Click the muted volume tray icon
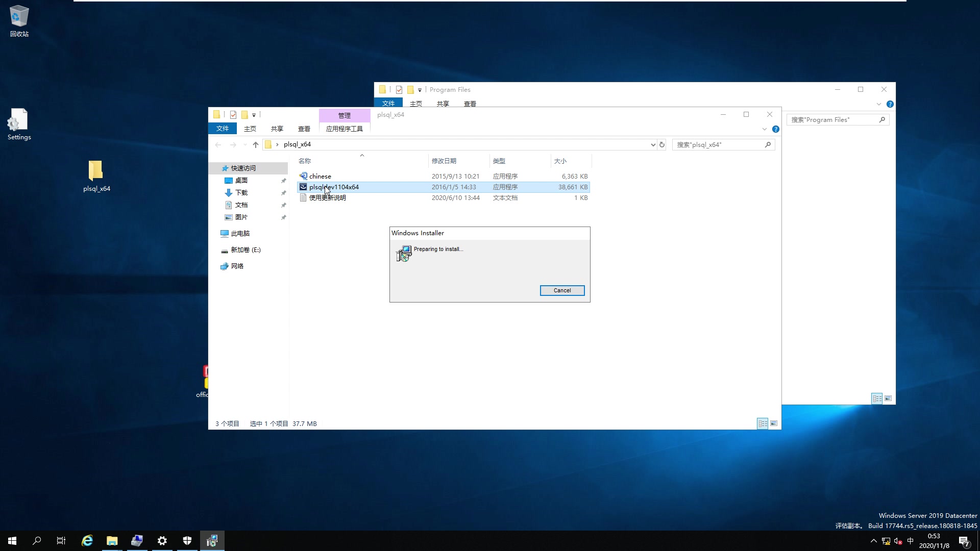Image resolution: width=980 pixels, height=551 pixels. click(x=898, y=541)
